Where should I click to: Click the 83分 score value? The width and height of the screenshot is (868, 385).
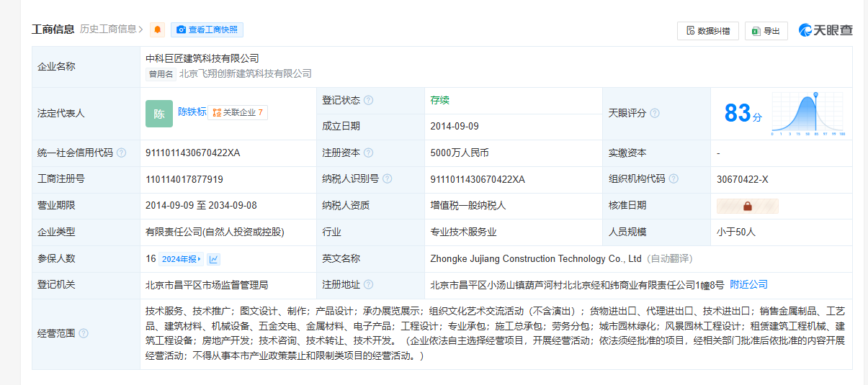pos(743,114)
